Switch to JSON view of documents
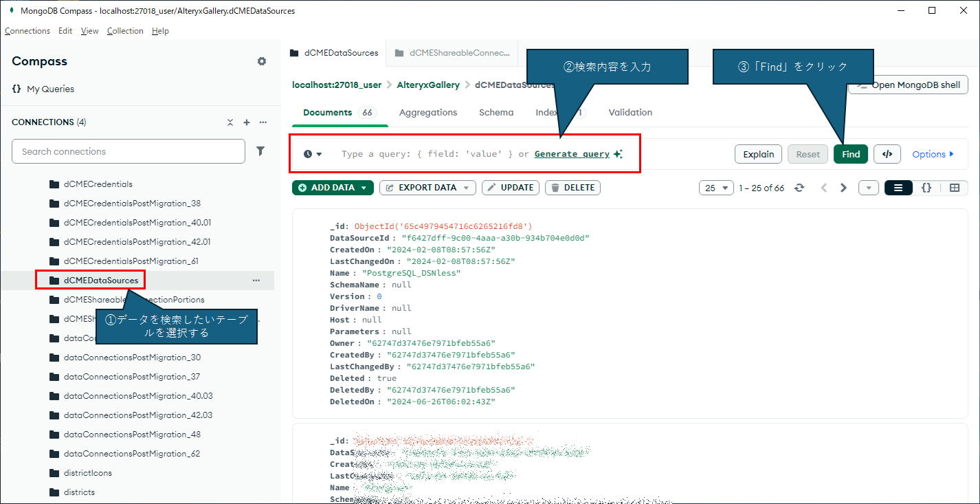This screenshot has width=980, height=504. point(926,188)
